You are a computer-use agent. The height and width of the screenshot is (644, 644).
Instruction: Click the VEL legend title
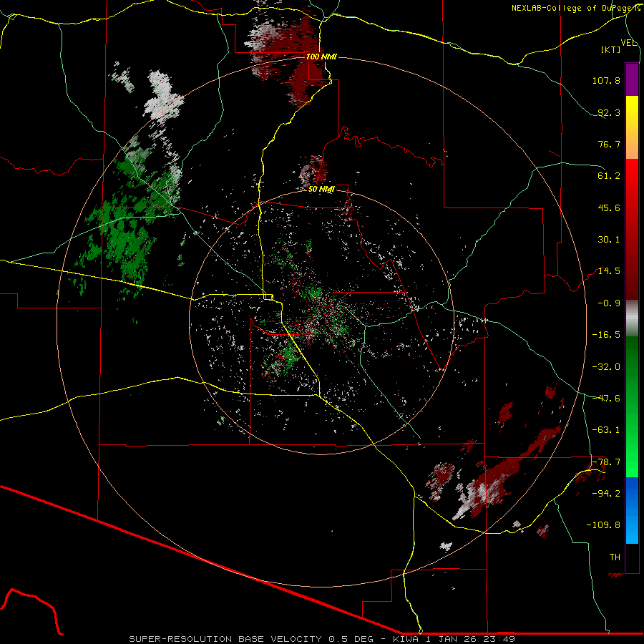click(x=628, y=43)
